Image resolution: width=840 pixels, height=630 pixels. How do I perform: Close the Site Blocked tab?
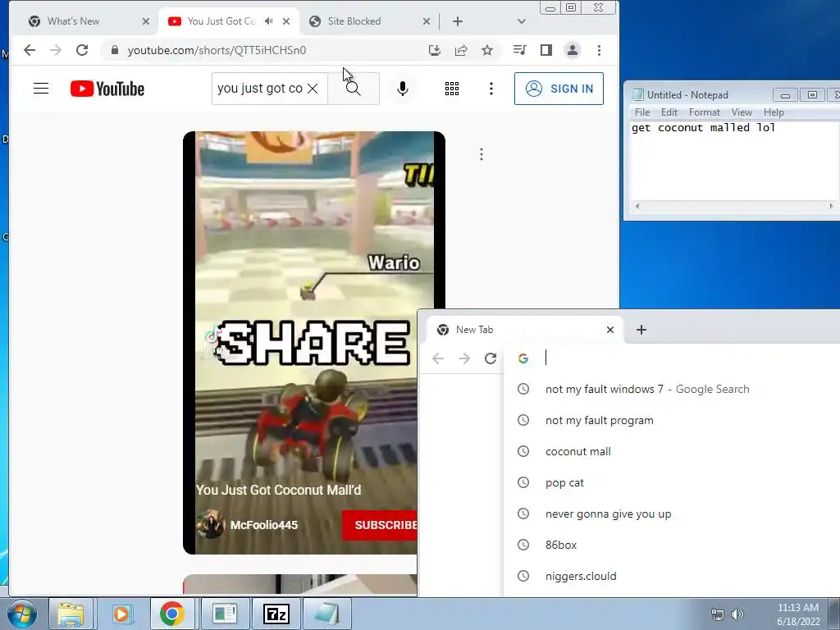point(427,21)
